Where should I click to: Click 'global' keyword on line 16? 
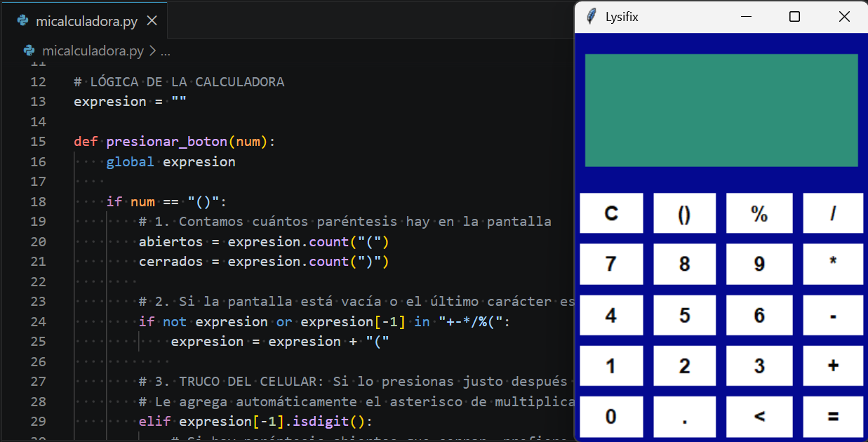[131, 162]
